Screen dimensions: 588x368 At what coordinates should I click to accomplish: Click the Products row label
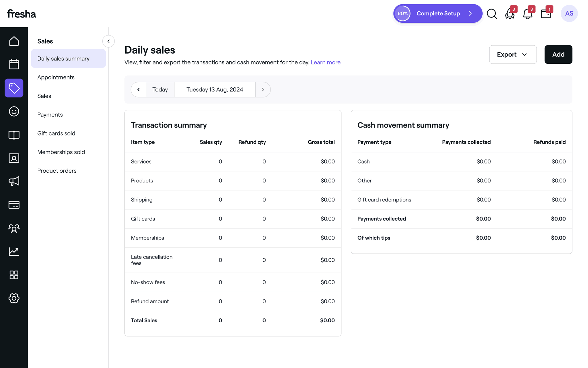tap(142, 181)
